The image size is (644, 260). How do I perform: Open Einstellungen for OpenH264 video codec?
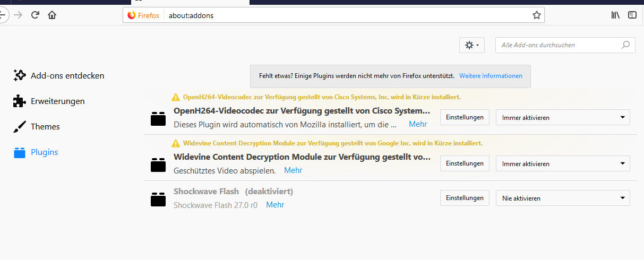pyautogui.click(x=465, y=118)
